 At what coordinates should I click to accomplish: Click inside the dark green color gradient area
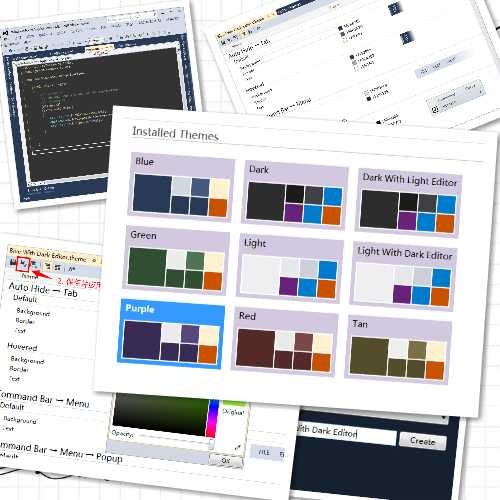160,413
